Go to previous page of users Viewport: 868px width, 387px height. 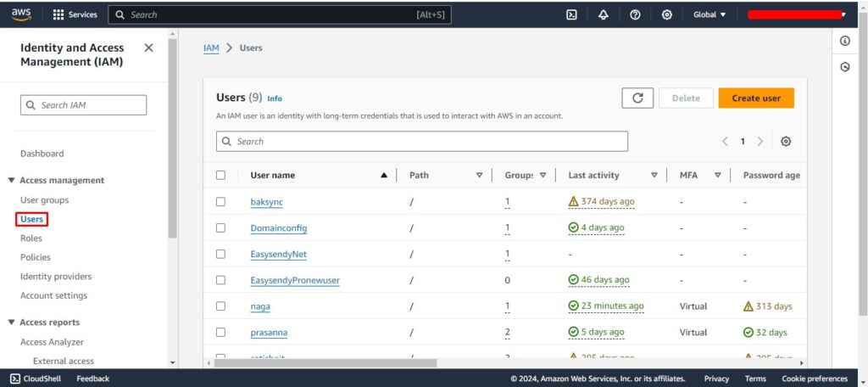(x=725, y=142)
